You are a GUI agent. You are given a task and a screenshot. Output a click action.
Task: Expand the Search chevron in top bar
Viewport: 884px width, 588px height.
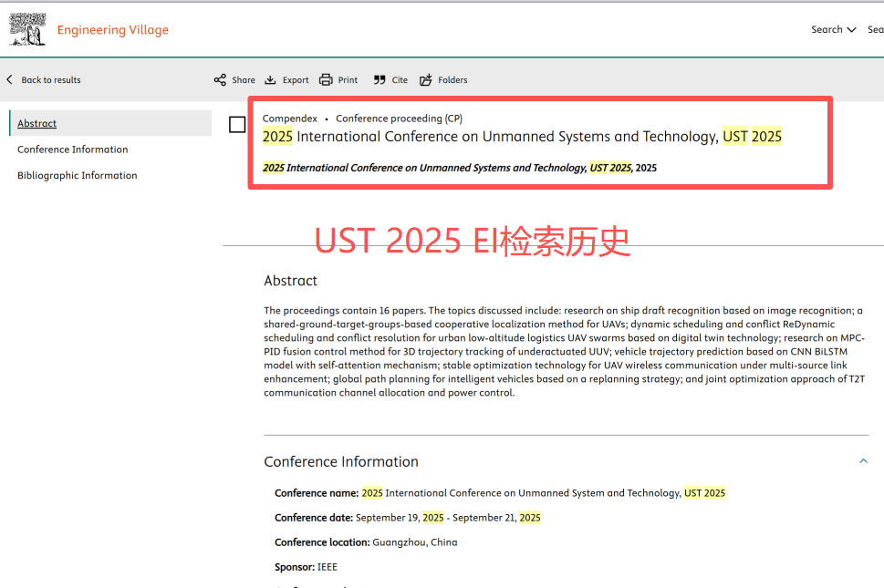pyautogui.click(x=851, y=29)
